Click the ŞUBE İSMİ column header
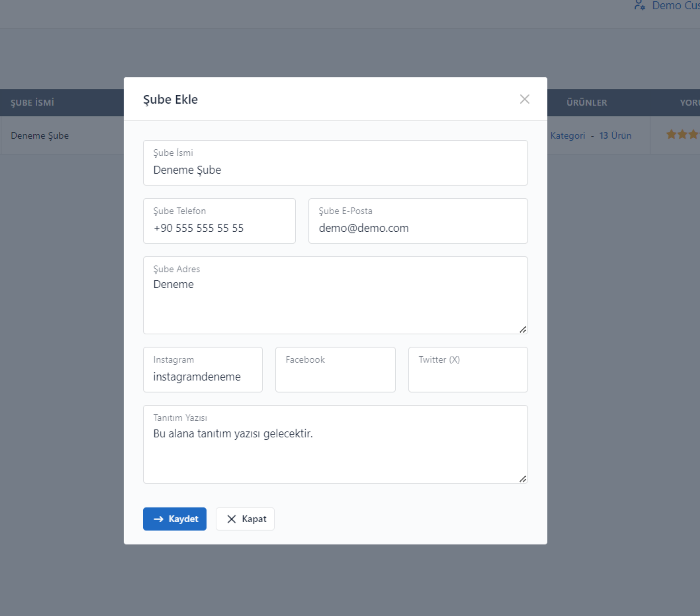The height and width of the screenshot is (616, 700). 33,103
